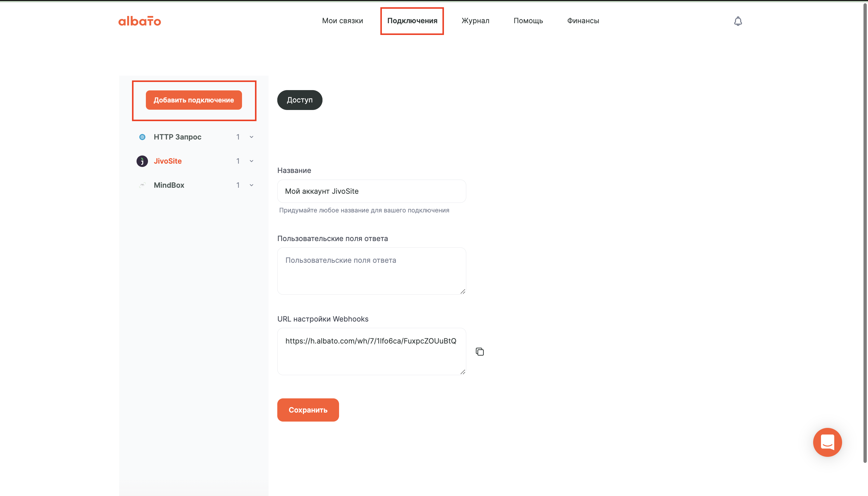This screenshot has width=868, height=496.
Task: Click the Сохранить button
Action: (308, 410)
